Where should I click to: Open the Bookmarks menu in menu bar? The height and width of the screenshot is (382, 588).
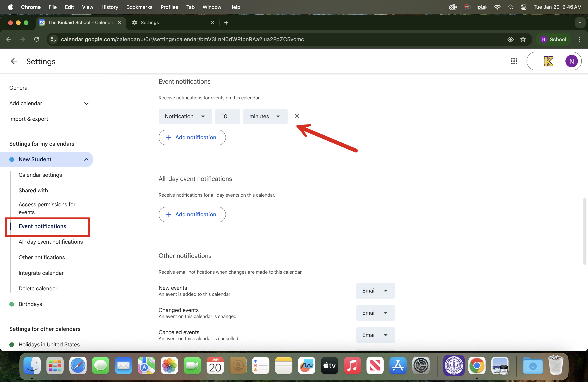pyautogui.click(x=139, y=7)
